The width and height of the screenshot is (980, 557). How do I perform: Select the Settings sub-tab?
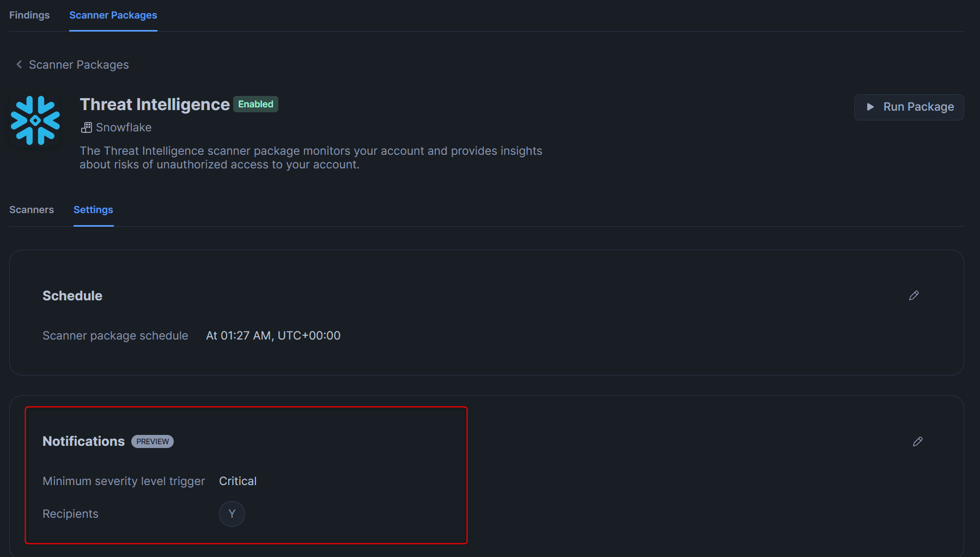click(93, 210)
